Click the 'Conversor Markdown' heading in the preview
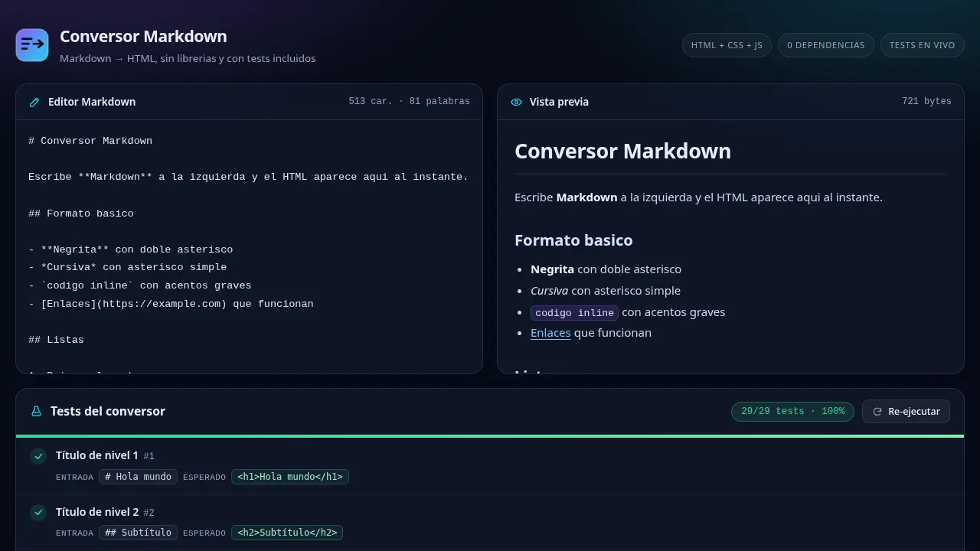The width and height of the screenshot is (980, 551). (x=622, y=151)
